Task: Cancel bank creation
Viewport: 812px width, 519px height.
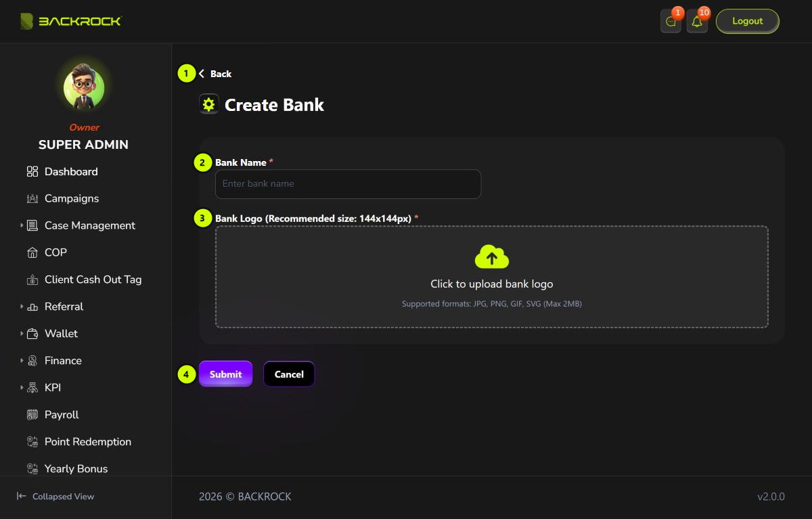Action: tap(289, 374)
